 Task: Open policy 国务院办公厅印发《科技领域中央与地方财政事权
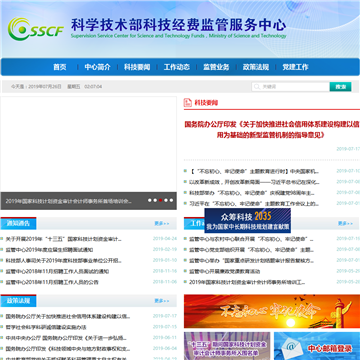68,349
